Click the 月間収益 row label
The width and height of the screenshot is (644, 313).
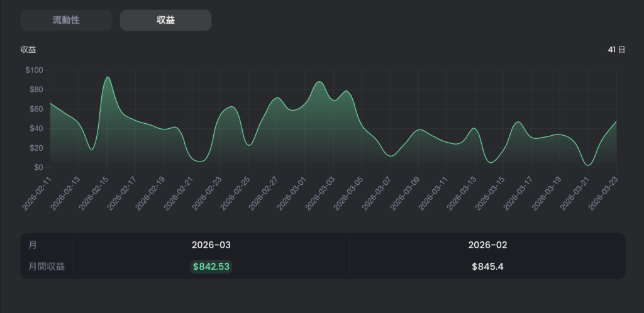(47, 266)
